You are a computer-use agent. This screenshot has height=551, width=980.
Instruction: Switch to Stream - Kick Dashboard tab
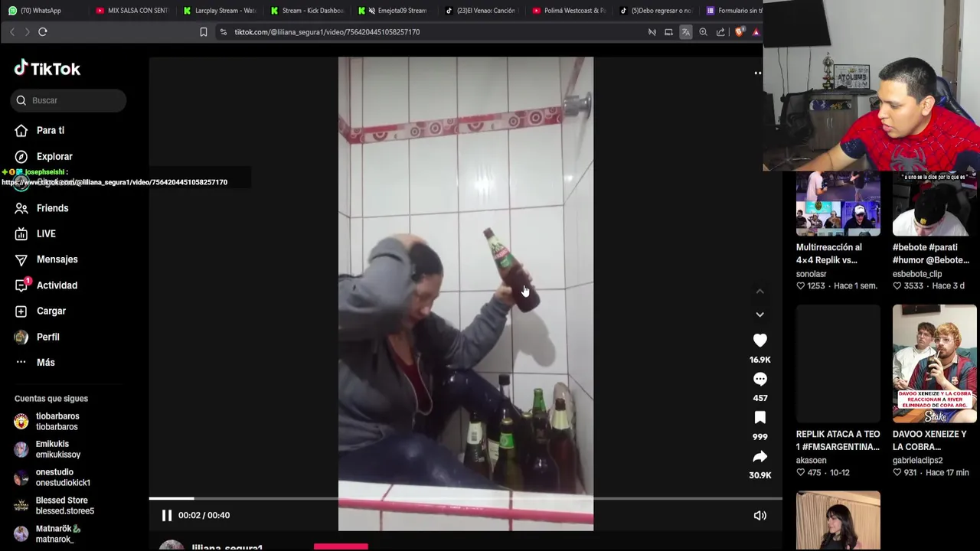(307, 11)
